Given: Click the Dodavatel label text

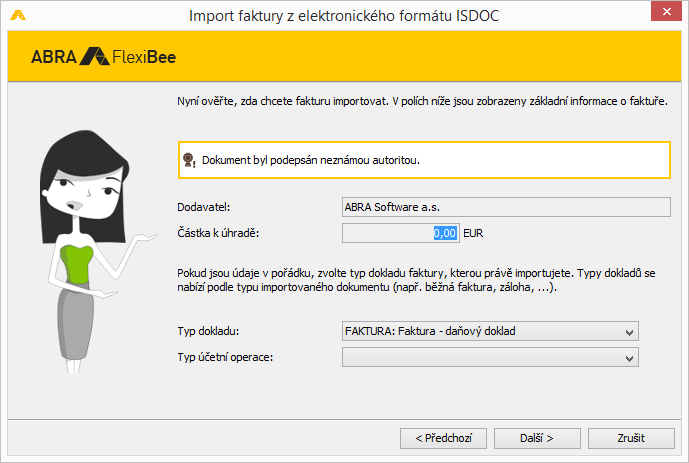Looking at the screenshot, I should tap(204, 207).
